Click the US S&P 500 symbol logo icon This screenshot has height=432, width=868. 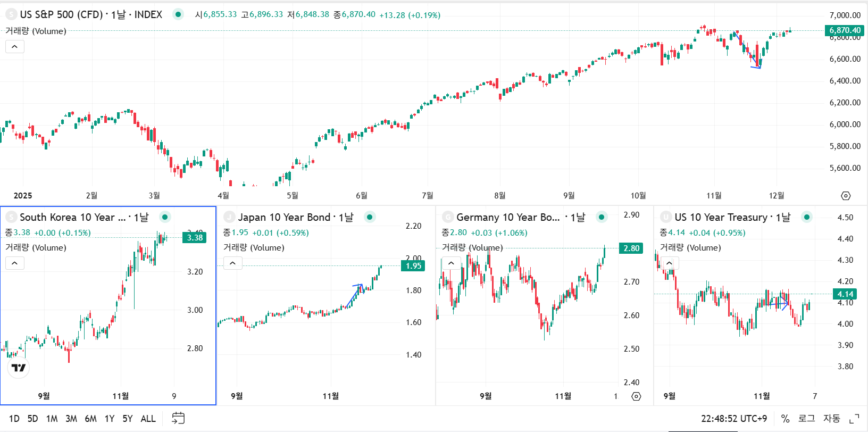pos(11,14)
